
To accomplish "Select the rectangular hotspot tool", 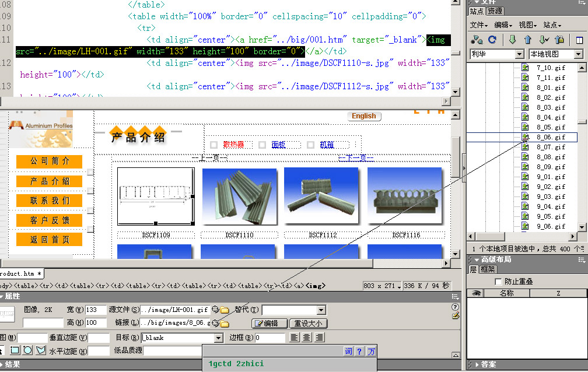I will click(x=15, y=350).
